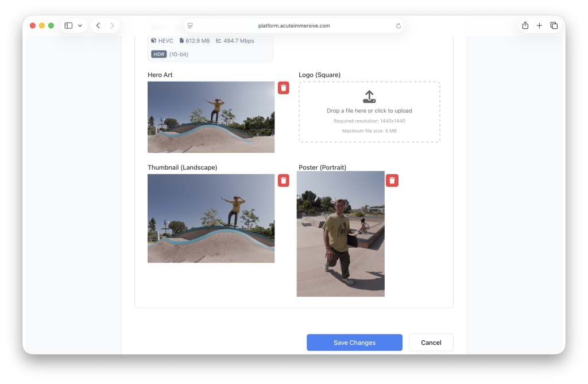Click the upload arrow icon for Logo
Viewport: 588px width, 384px height.
(x=369, y=97)
